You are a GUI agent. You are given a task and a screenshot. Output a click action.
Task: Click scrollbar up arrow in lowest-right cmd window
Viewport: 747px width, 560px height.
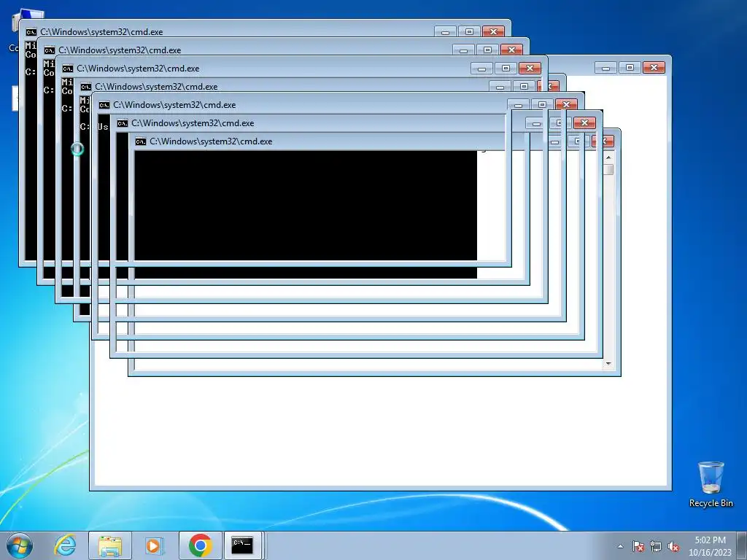click(x=608, y=157)
